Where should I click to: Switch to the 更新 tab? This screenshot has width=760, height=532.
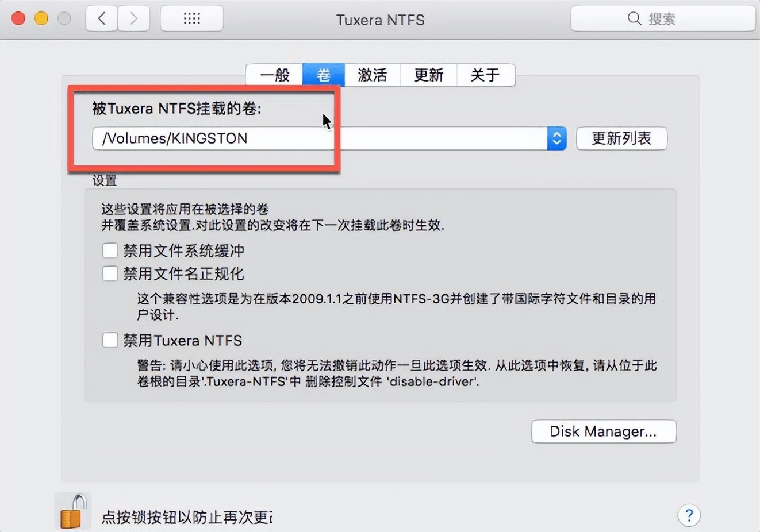(428, 75)
